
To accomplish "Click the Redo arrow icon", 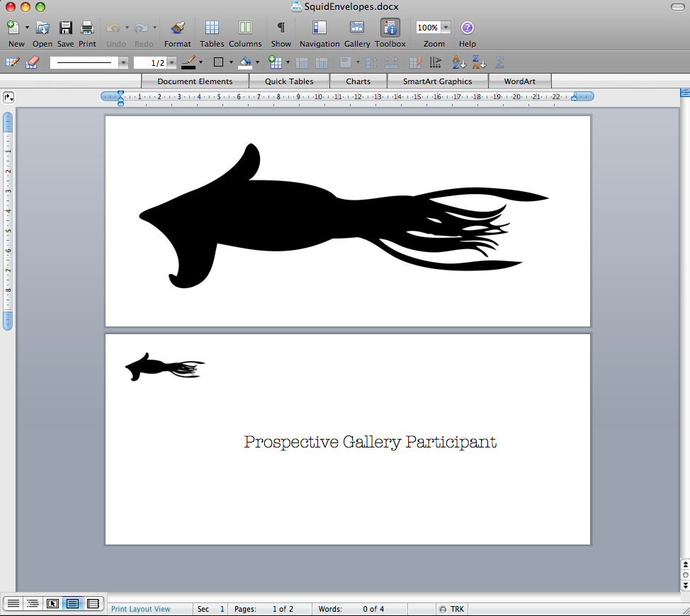I will pos(141,28).
